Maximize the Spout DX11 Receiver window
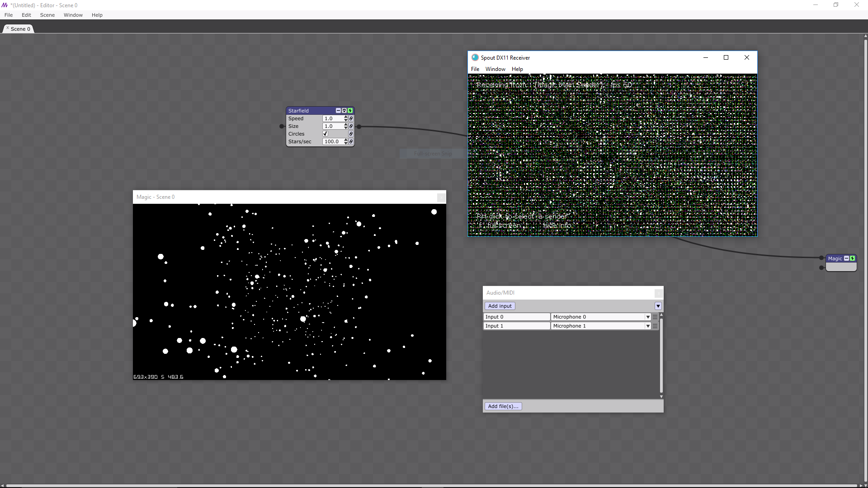 726,57
